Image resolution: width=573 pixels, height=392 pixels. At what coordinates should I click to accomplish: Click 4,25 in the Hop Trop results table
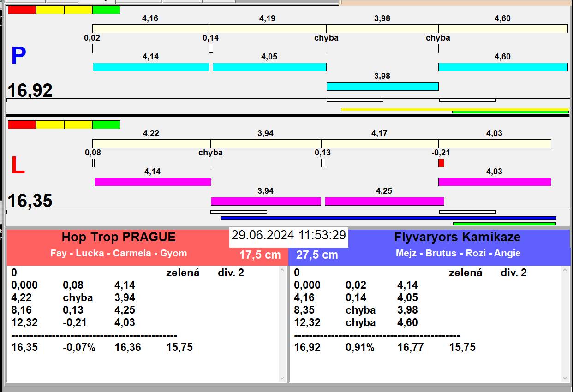point(125,310)
